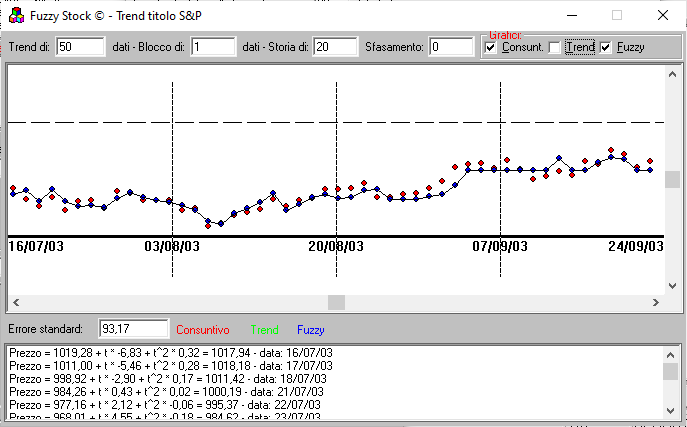Uncheck the Fuzzy graph checkbox

[605, 47]
